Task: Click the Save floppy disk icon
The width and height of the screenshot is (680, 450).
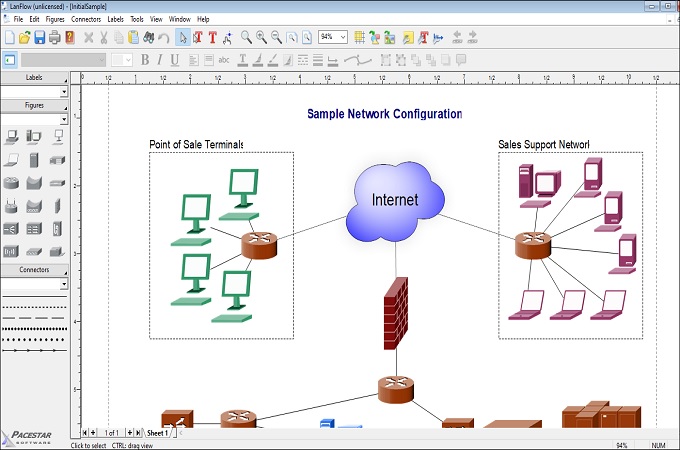Action: click(x=40, y=38)
